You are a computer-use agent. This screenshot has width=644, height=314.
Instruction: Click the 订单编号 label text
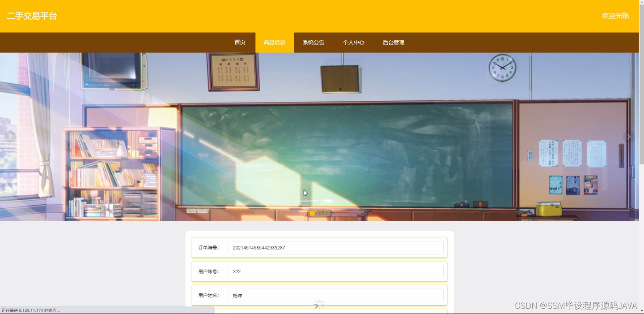tap(209, 248)
